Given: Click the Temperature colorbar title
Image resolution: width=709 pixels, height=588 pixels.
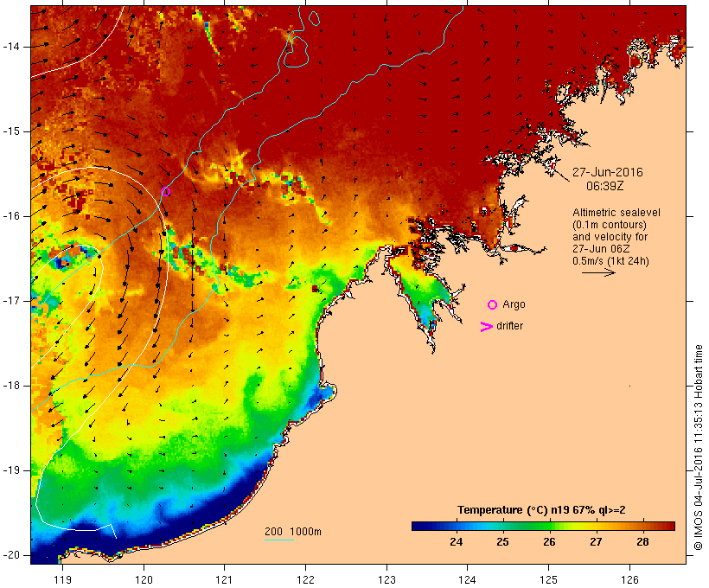Looking at the screenshot, I should [541, 510].
